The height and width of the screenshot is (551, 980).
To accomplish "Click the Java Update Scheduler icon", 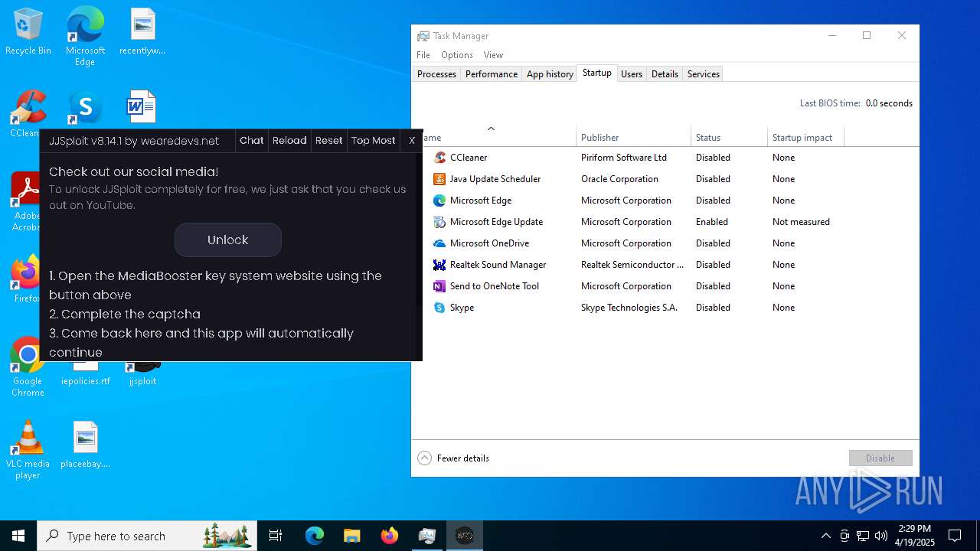I will pos(439,179).
